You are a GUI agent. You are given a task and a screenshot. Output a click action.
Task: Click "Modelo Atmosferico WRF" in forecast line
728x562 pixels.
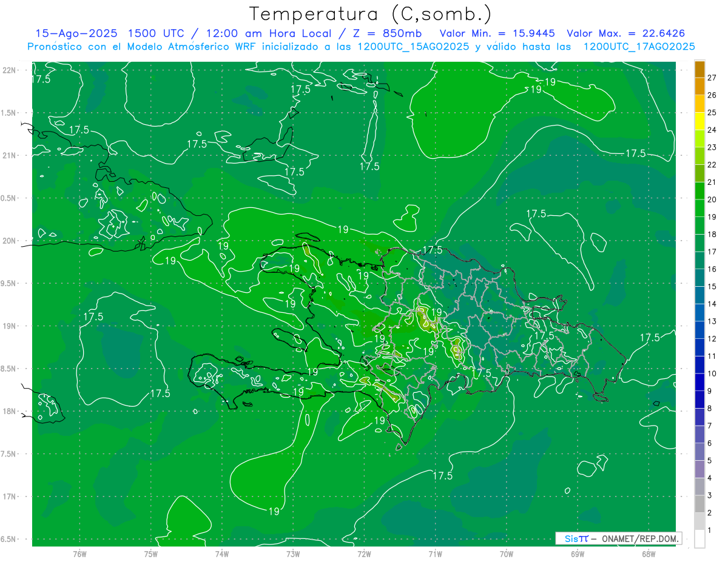tap(214, 47)
